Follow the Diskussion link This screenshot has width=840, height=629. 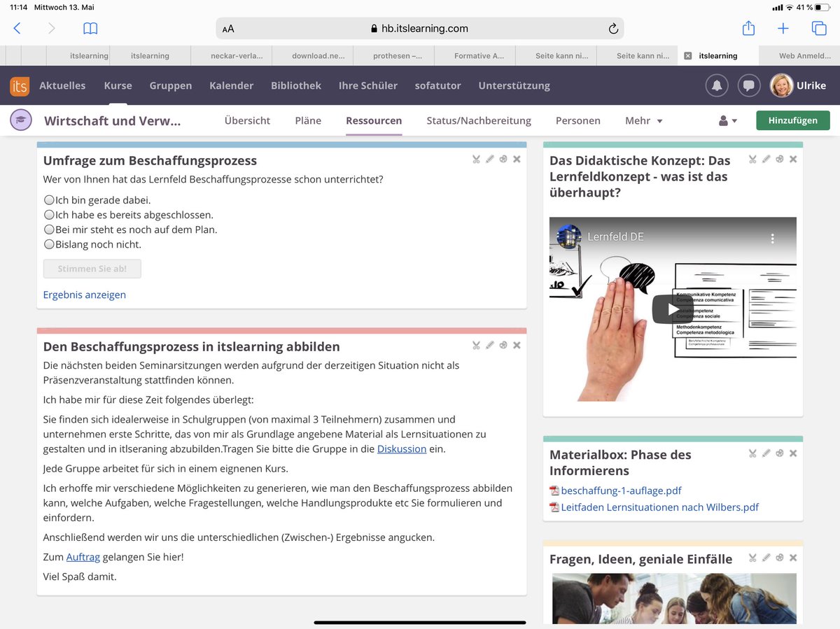pos(402,448)
